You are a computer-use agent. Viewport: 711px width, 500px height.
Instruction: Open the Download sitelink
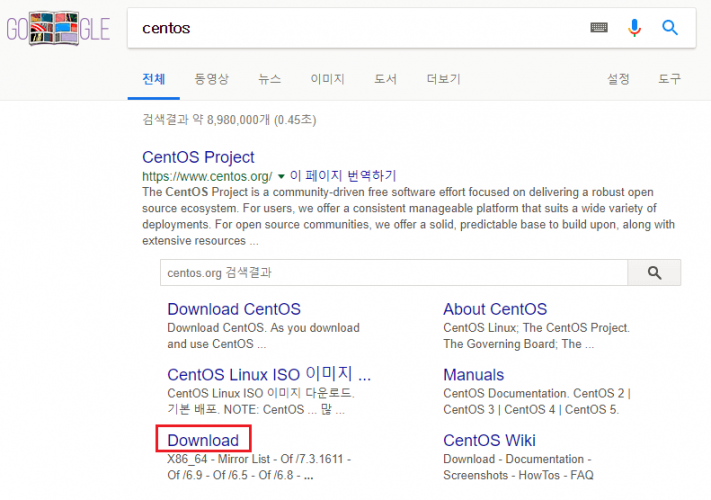click(x=203, y=440)
